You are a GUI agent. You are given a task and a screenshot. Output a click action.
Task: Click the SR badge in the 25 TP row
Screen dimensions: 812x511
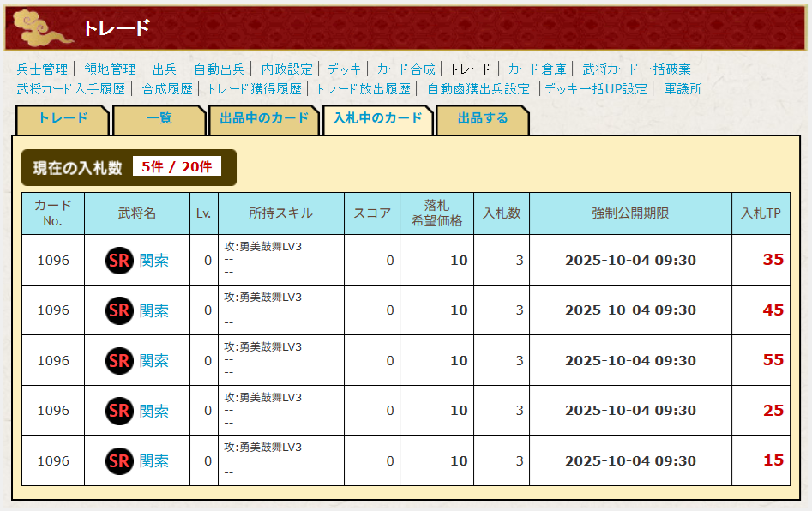(119, 411)
